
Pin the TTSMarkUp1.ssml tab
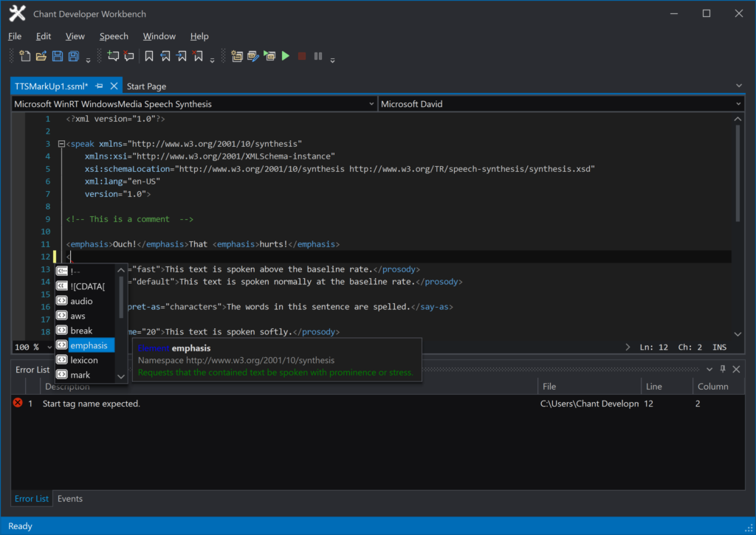[x=100, y=86]
